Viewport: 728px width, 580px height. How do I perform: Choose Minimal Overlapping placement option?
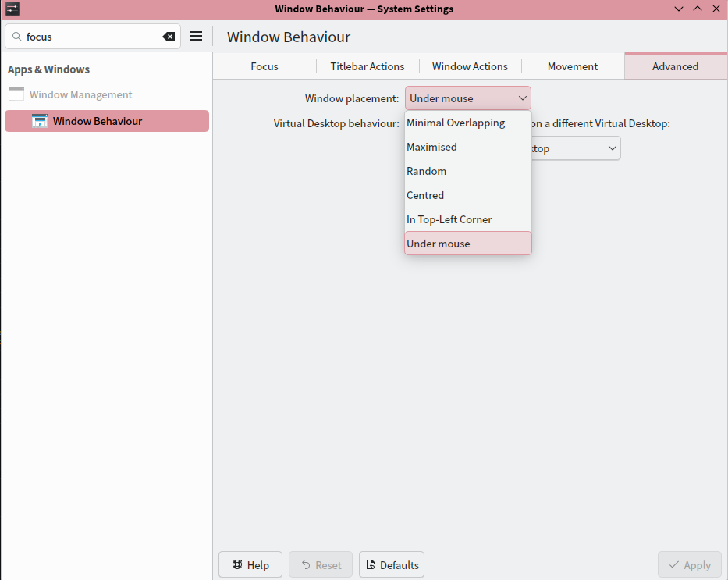point(468,123)
